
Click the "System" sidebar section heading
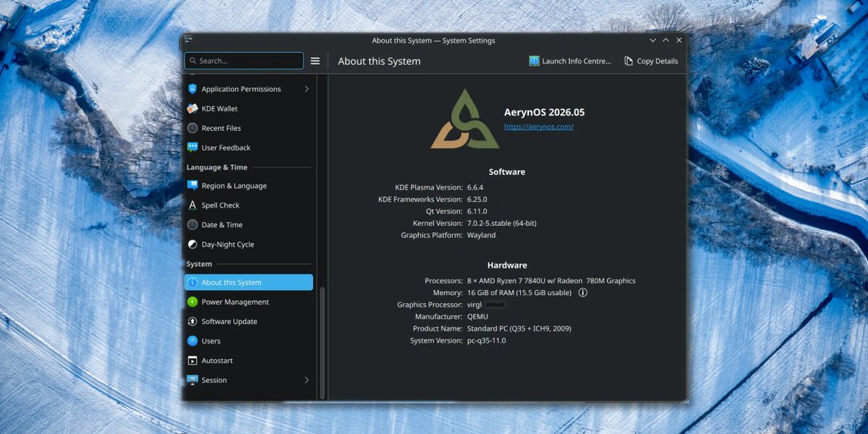(200, 264)
